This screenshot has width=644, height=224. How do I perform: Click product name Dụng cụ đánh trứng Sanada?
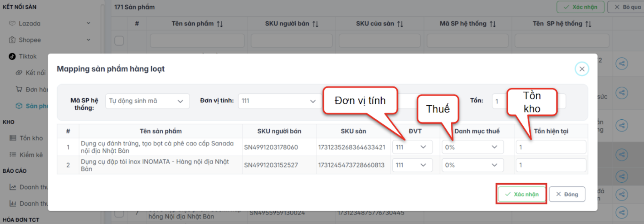tap(157, 147)
